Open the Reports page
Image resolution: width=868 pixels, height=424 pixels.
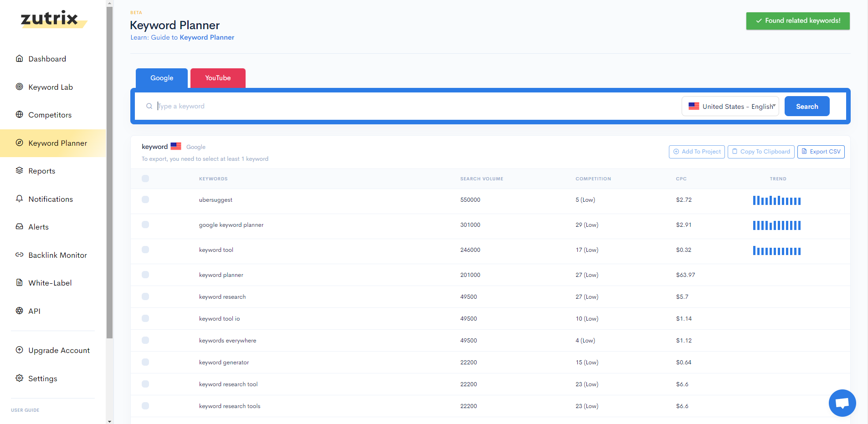point(41,171)
